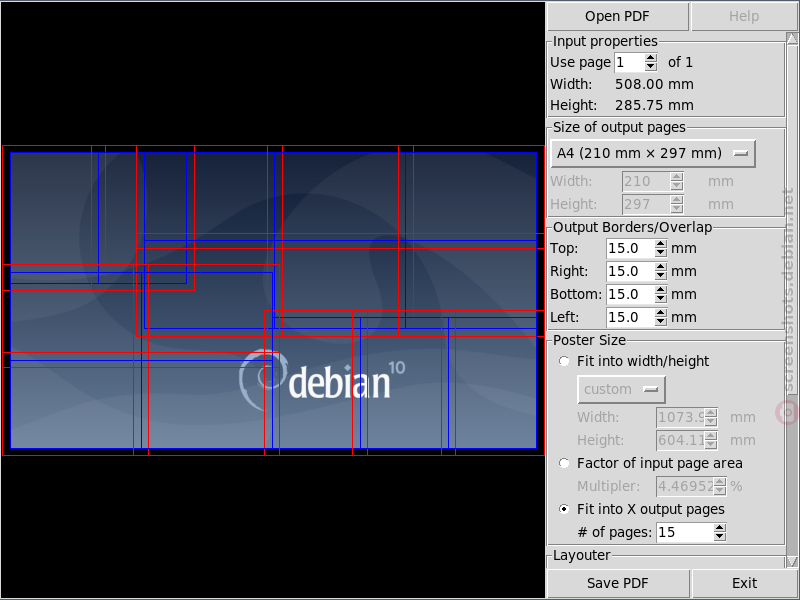Click the debian logo in the poster preview
Image resolution: width=800 pixels, height=600 pixels.
click(322, 380)
